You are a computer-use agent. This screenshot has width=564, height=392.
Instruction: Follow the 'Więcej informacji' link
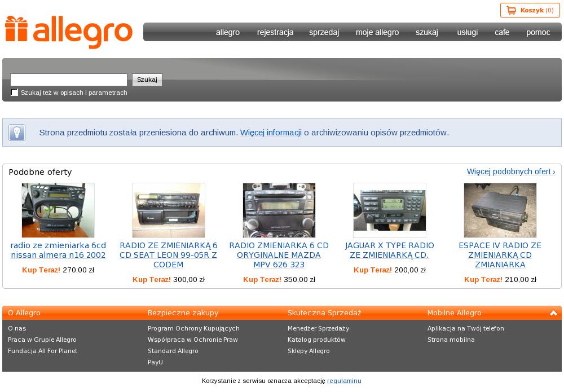[x=271, y=133]
